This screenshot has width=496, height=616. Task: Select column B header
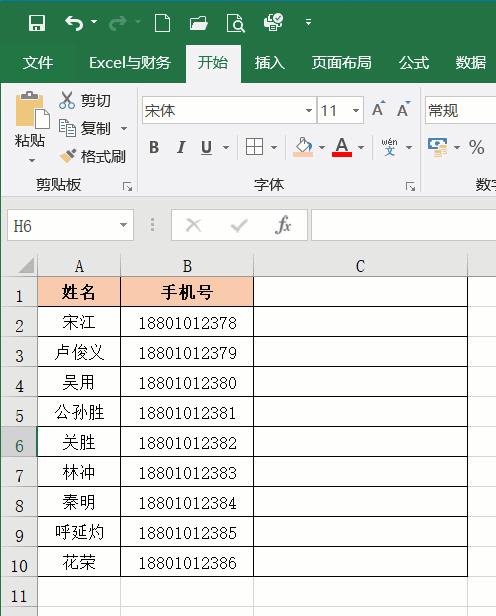[187, 266]
